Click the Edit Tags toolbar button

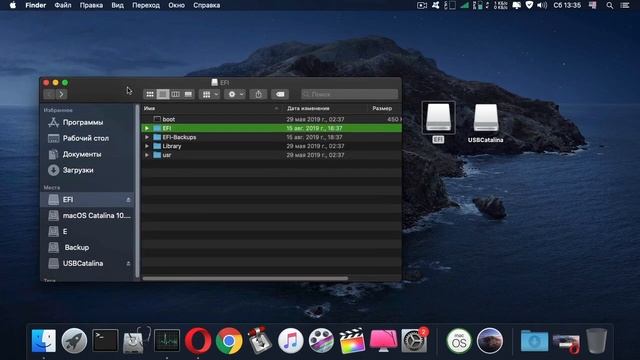coord(280,94)
